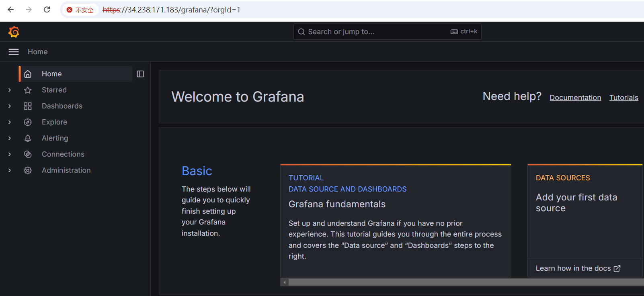
Task: Toggle the hamburger navigation menu
Action: pyautogui.click(x=14, y=52)
